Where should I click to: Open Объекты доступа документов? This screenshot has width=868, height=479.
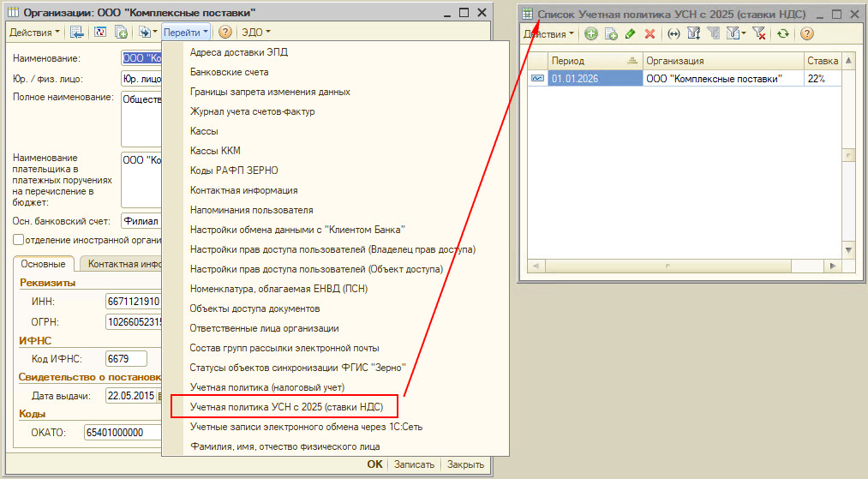point(254,308)
